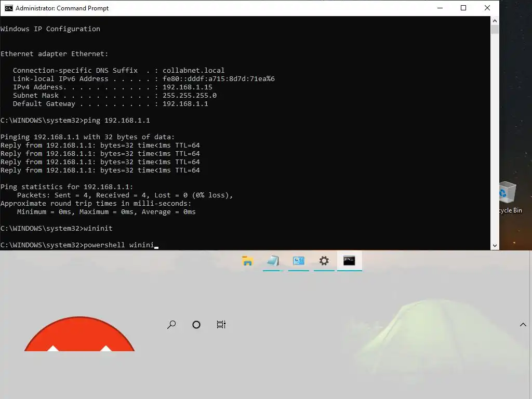Image resolution: width=532 pixels, height=399 pixels.
Task: Close the Command Prompt window
Action: tap(487, 8)
